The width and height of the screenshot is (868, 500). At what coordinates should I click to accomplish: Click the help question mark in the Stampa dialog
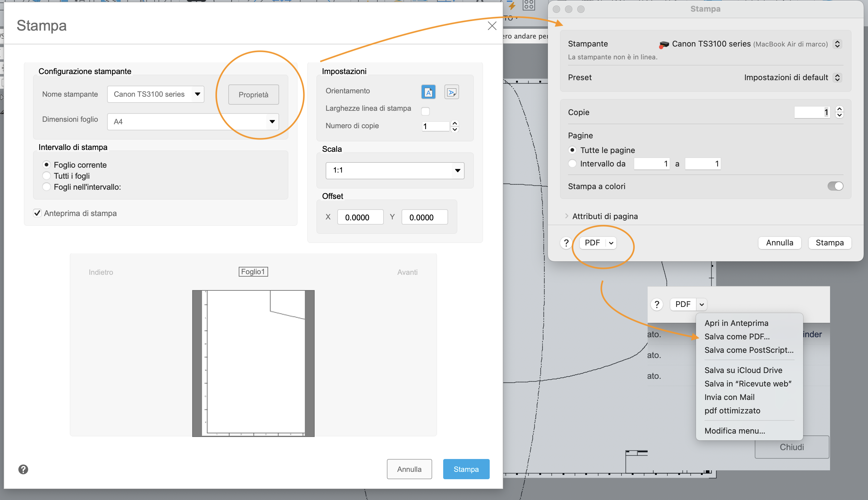[23, 469]
